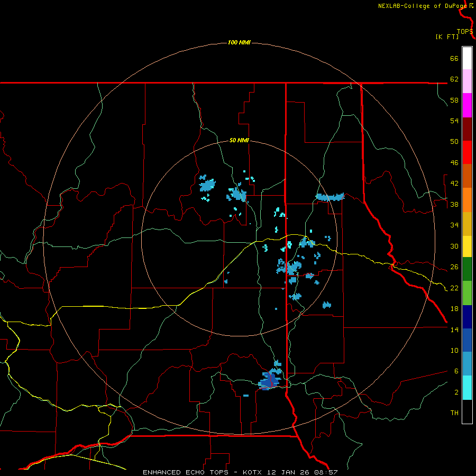The width and height of the screenshot is (476, 476).
Task: Click the legend value '58'
Action: coord(454,100)
